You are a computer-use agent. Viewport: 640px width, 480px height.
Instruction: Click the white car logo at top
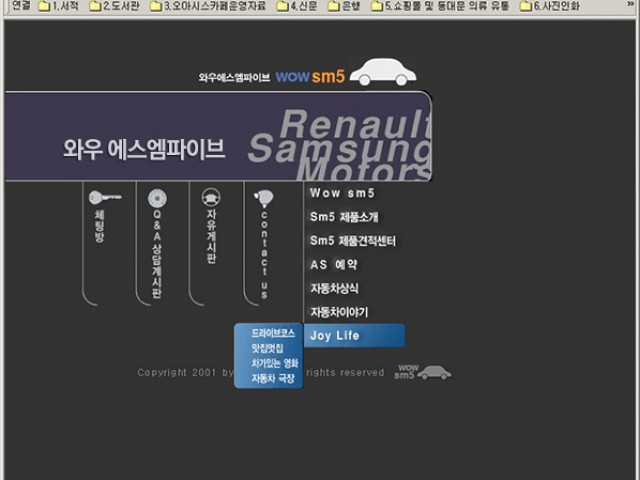[386, 71]
